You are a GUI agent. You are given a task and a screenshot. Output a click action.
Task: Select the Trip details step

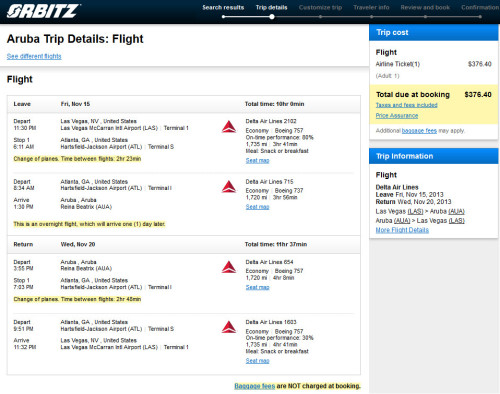(271, 7)
